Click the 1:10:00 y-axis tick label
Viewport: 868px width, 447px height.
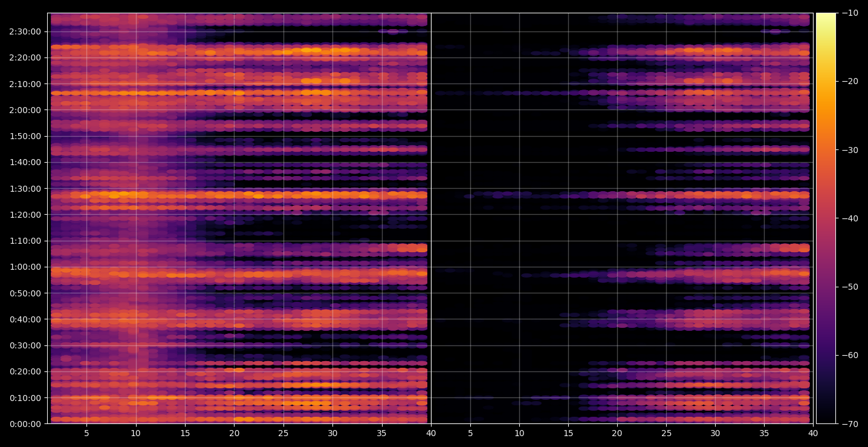point(25,241)
